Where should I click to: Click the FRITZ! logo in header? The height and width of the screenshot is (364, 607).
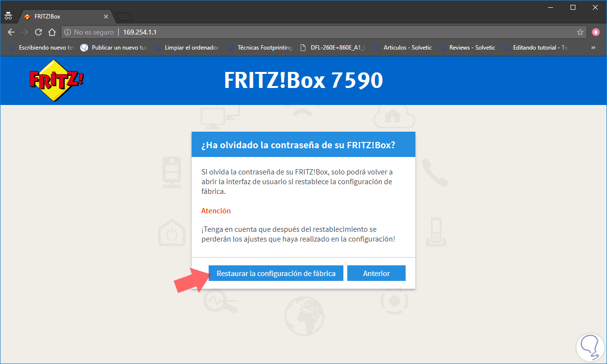point(56,81)
